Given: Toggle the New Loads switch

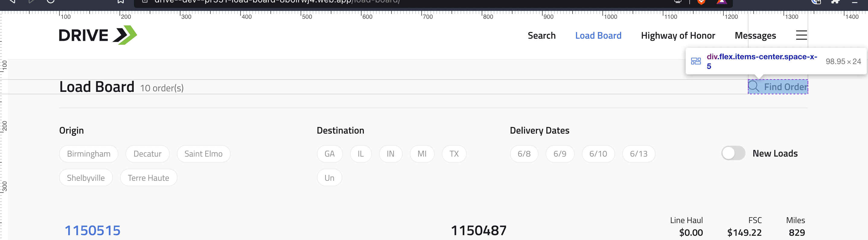Looking at the screenshot, I should [x=733, y=153].
